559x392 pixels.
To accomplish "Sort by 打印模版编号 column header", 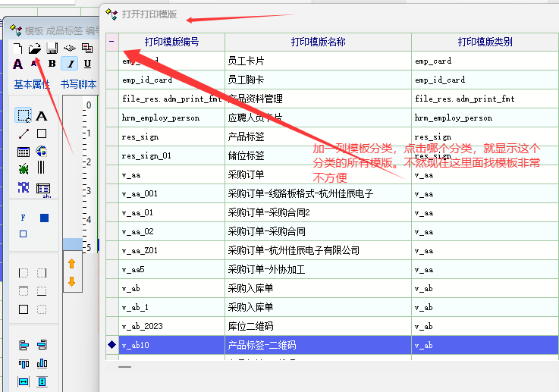I will click(x=172, y=42).
